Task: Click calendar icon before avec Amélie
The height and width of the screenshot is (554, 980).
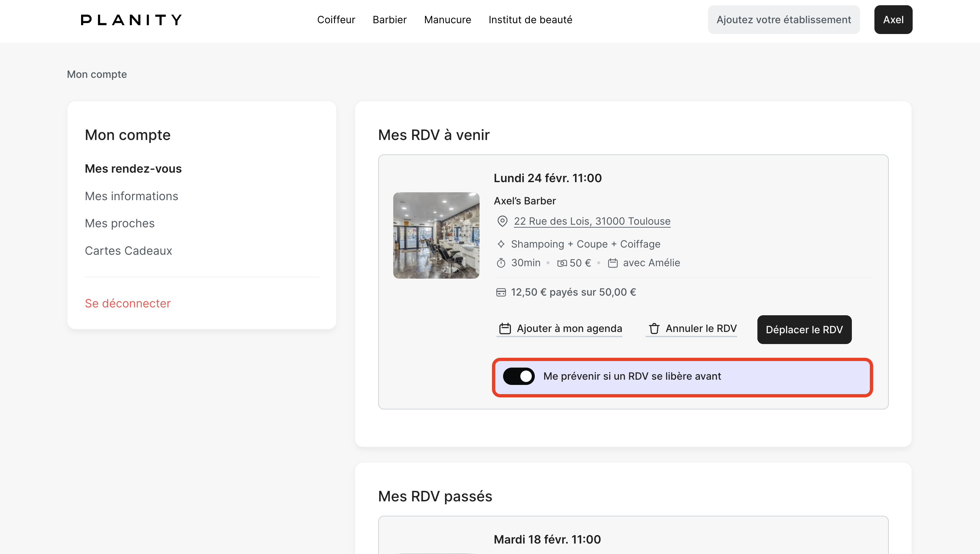Action: [x=613, y=263]
